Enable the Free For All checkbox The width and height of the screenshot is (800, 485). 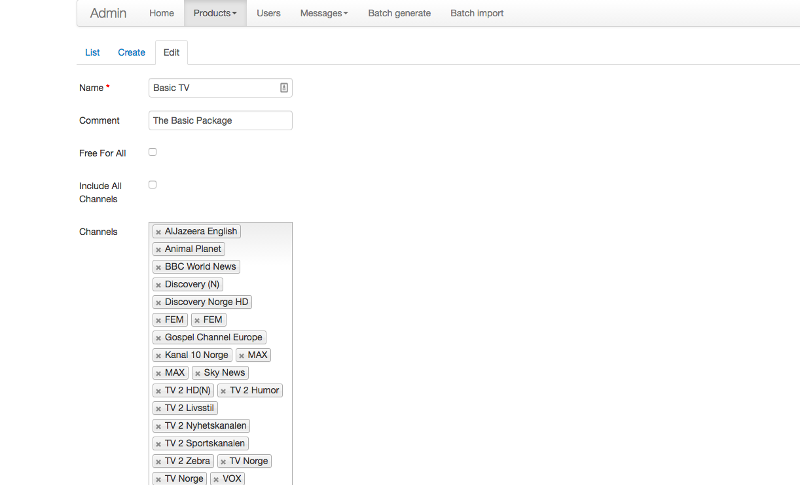coord(153,152)
